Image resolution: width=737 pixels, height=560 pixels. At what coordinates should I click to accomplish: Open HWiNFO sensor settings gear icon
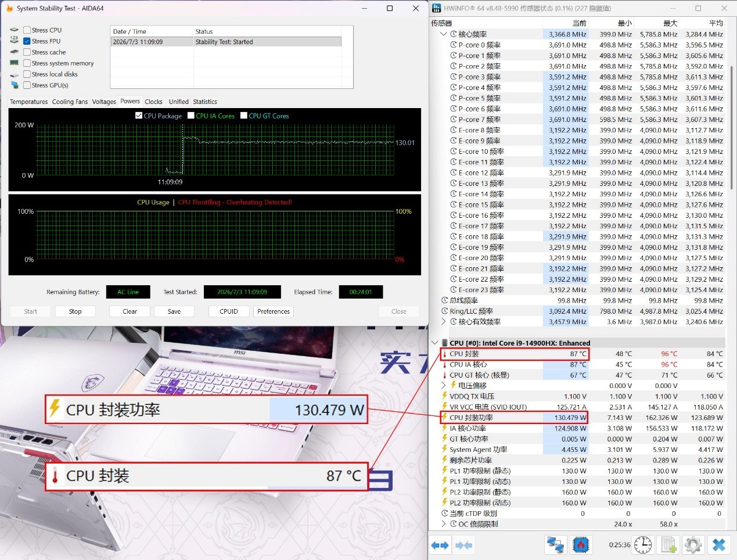[693, 545]
